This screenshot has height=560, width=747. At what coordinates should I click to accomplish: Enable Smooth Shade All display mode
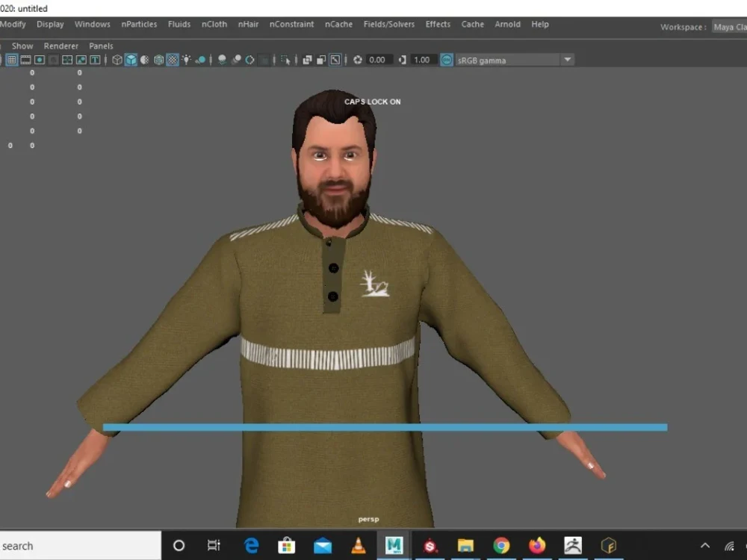pyautogui.click(x=130, y=60)
